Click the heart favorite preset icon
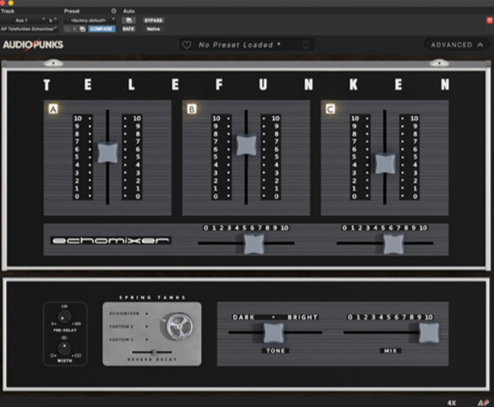The image size is (494, 407). coord(187,45)
